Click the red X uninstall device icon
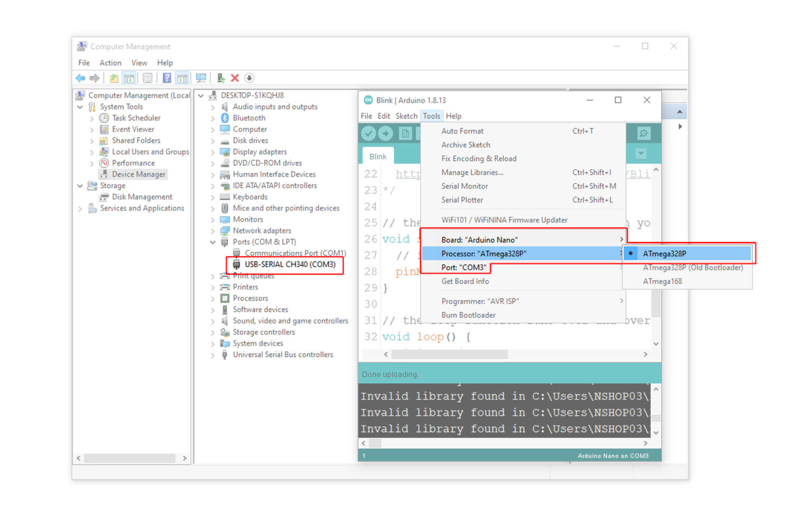 coord(235,78)
